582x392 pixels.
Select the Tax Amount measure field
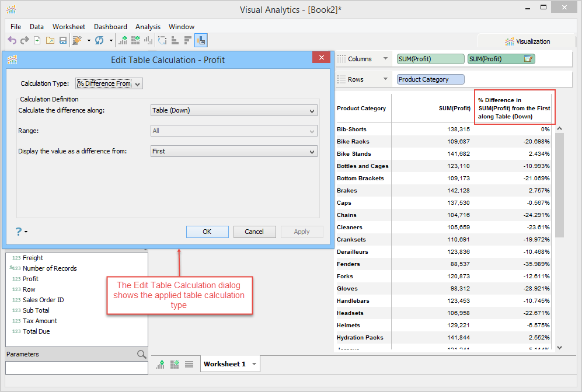coord(40,321)
